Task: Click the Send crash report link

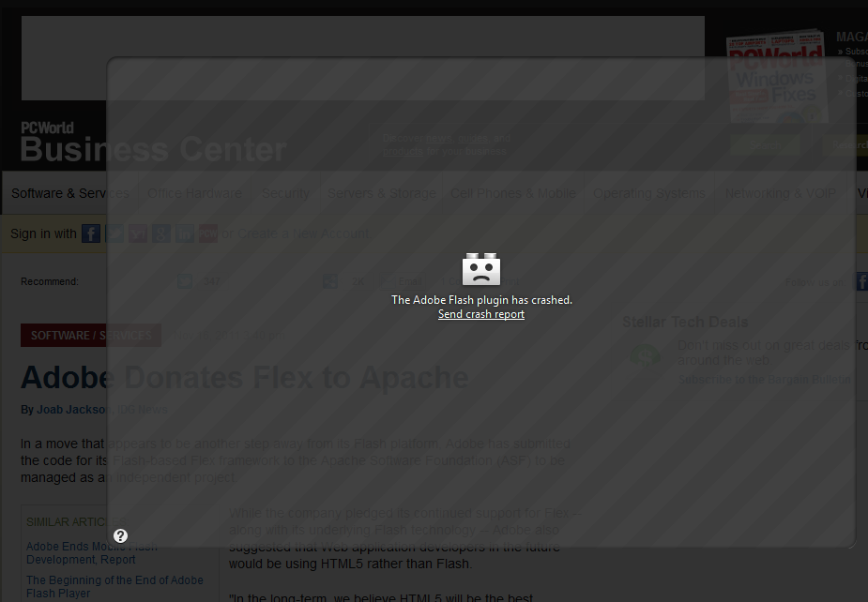Action: [481, 314]
